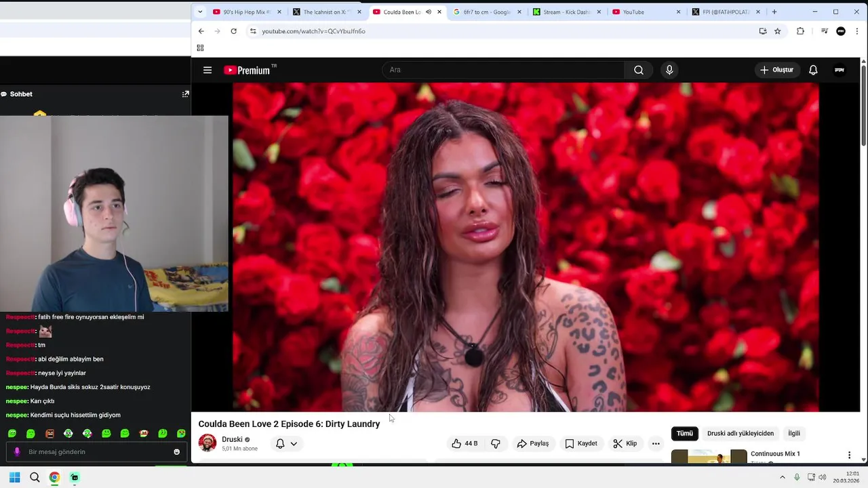Focus the Ara search field

[503, 70]
